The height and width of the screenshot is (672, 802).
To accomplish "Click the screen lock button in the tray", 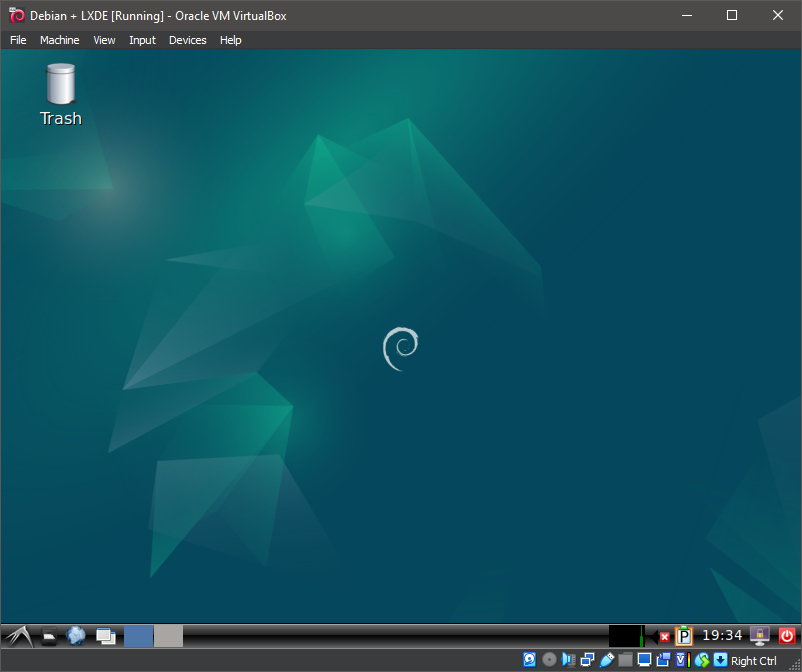I will 759,636.
